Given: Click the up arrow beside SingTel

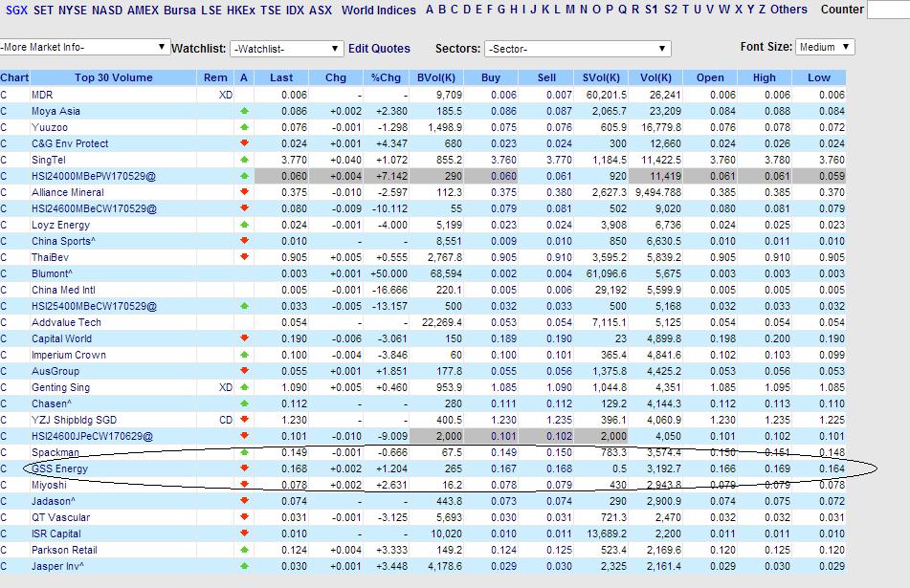Looking at the screenshot, I should 244,159.
